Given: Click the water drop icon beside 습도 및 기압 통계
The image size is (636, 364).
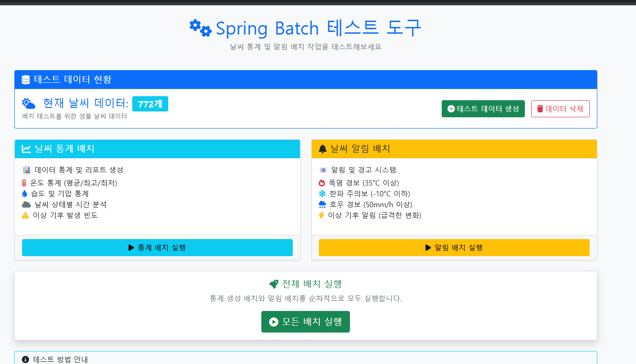Looking at the screenshot, I should coord(25,194).
